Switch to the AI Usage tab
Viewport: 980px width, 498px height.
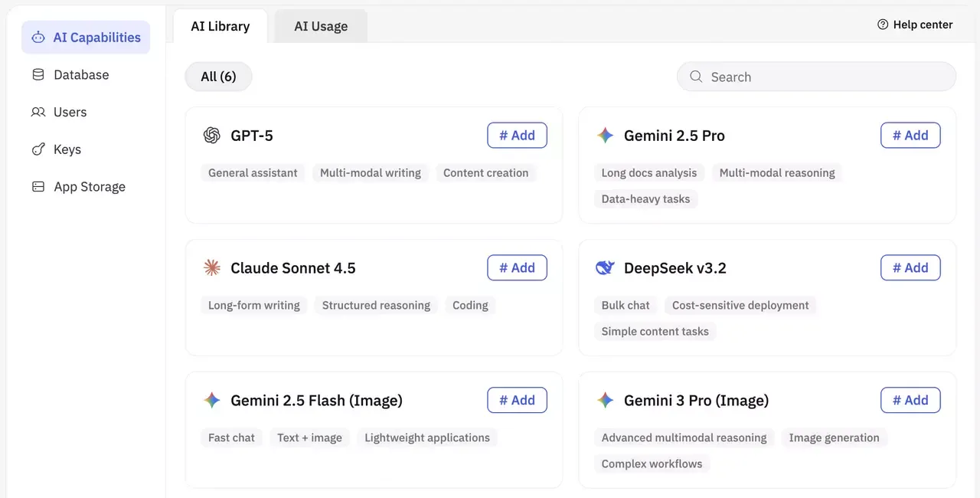(x=320, y=25)
